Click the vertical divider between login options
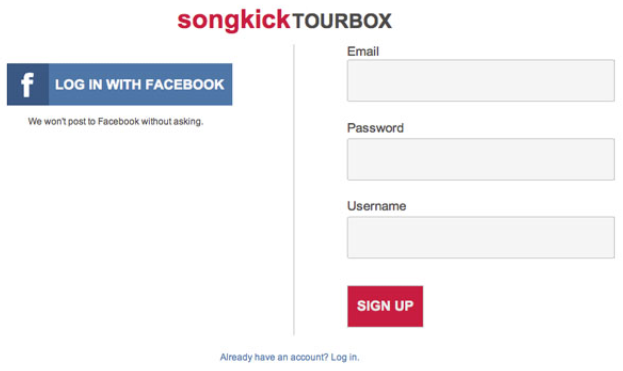This screenshot has height=371, width=623. (294, 190)
